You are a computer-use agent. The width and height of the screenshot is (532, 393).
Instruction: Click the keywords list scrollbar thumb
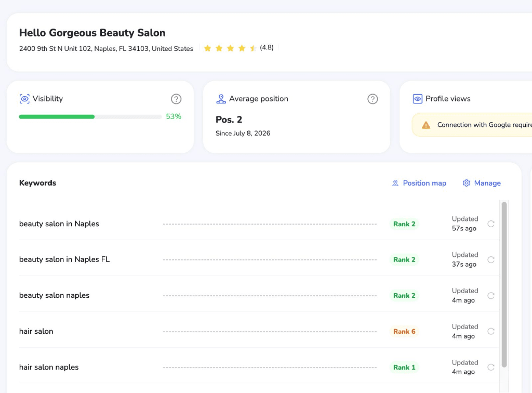click(504, 284)
